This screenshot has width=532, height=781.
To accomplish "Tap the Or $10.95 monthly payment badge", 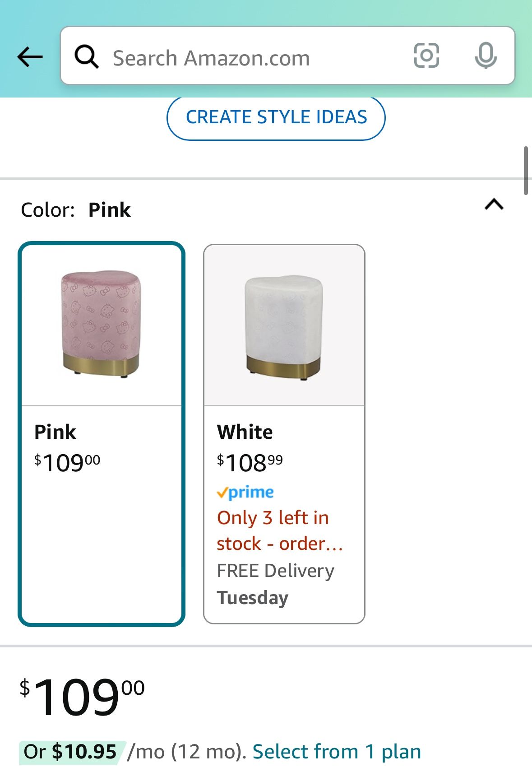I will pyautogui.click(x=70, y=752).
